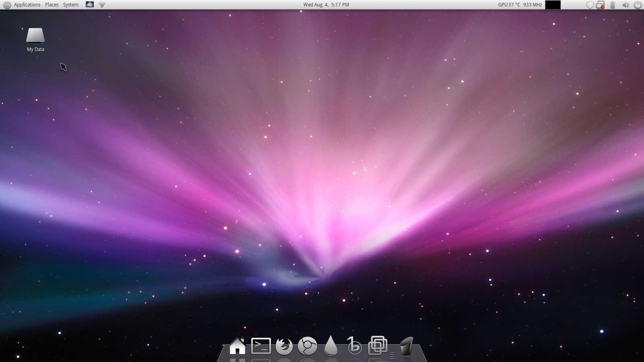Viewport: 644px width, 362px height.
Task: Open Firefox from the dock
Action: click(x=284, y=346)
